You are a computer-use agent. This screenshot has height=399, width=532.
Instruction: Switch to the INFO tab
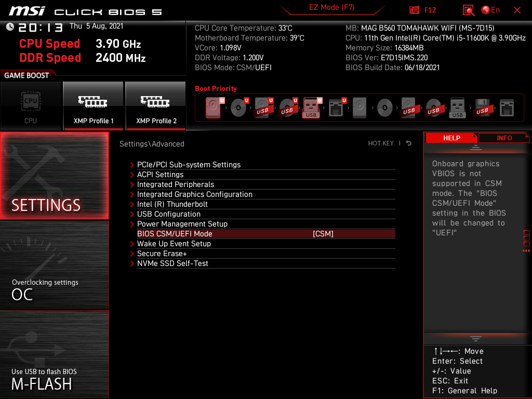[504, 138]
